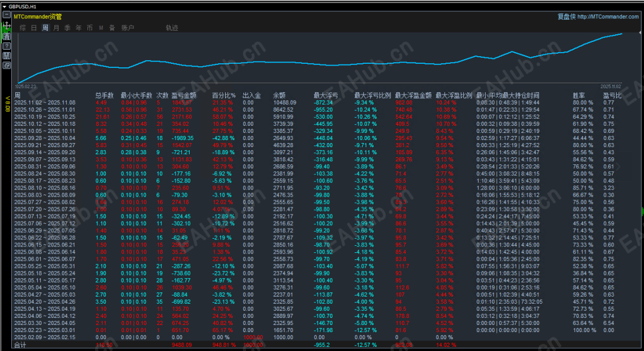
Task: Click profit amount 2731.53
Action: (x=181, y=110)
